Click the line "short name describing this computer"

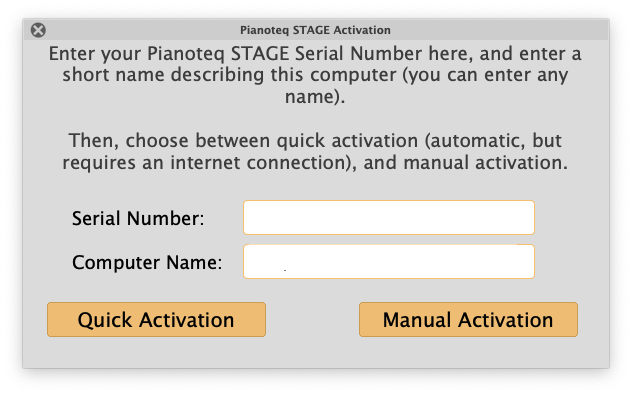315,75
